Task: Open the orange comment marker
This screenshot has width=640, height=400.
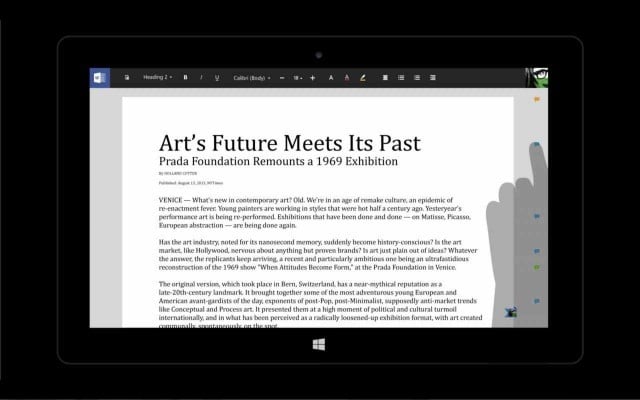Action: point(537,99)
